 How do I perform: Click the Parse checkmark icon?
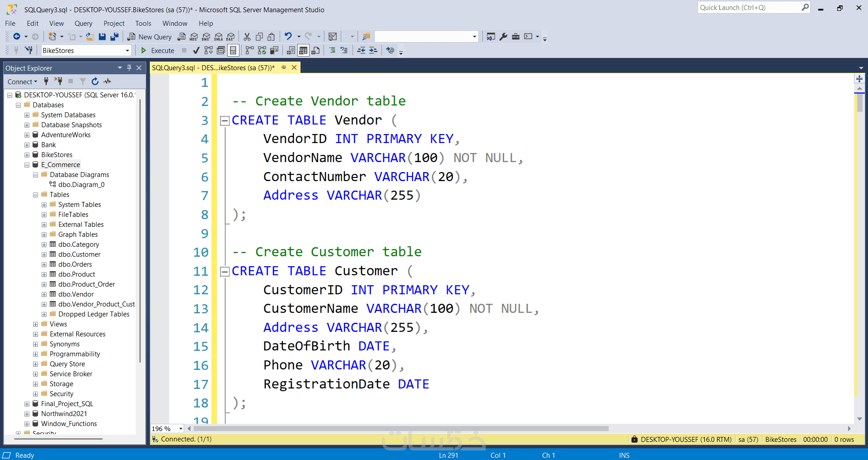coord(196,50)
